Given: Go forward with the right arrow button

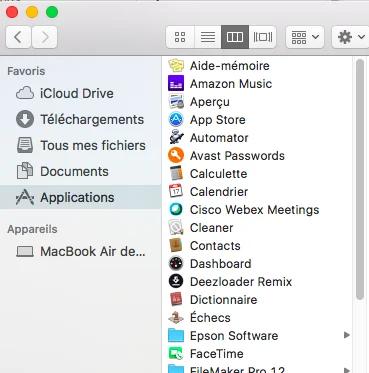Looking at the screenshot, I should [x=44, y=37].
